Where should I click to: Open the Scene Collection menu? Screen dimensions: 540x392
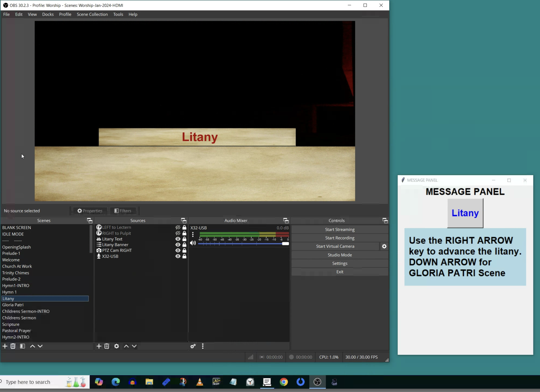pyautogui.click(x=92, y=14)
